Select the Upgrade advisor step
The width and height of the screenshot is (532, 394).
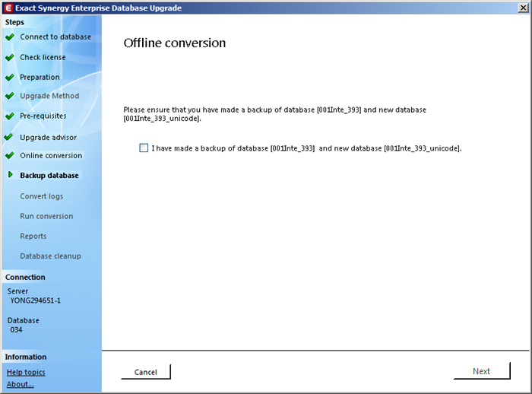pos(48,137)
